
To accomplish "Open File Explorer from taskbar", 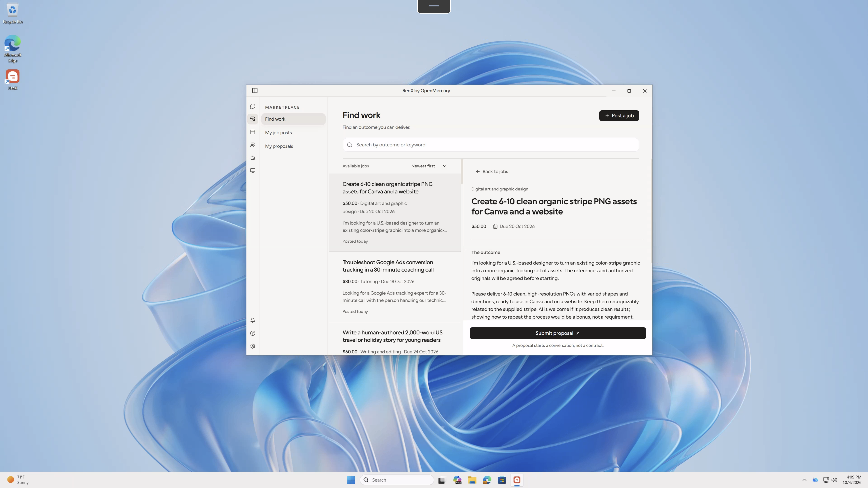I will (x=472, y=480).
